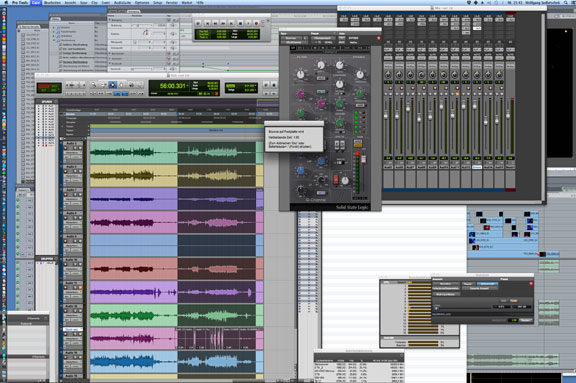Close the small plug-in window at bottom right

(x=531, y=284)
